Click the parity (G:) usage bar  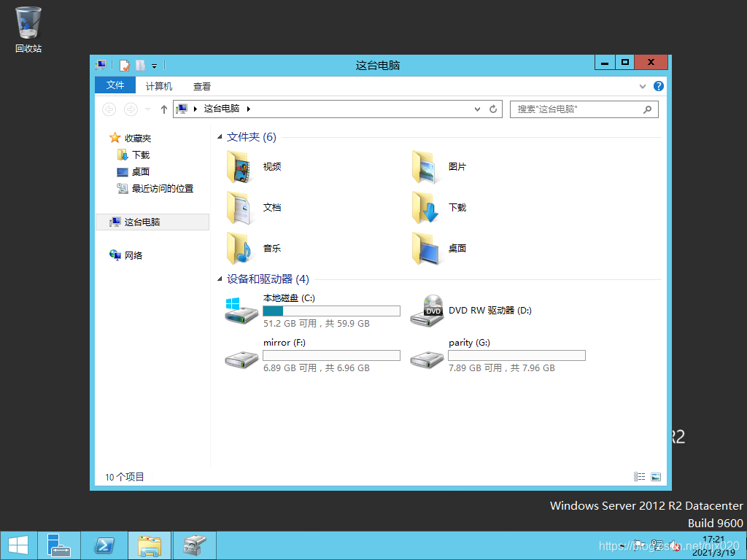click(516, 355)
